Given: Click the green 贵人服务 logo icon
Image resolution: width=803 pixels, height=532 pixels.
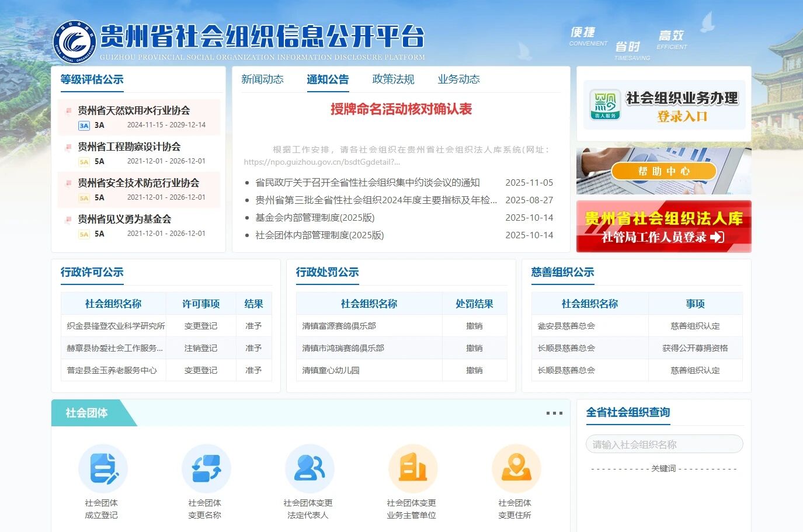Looking at the screenshot, I should [605, 105].
